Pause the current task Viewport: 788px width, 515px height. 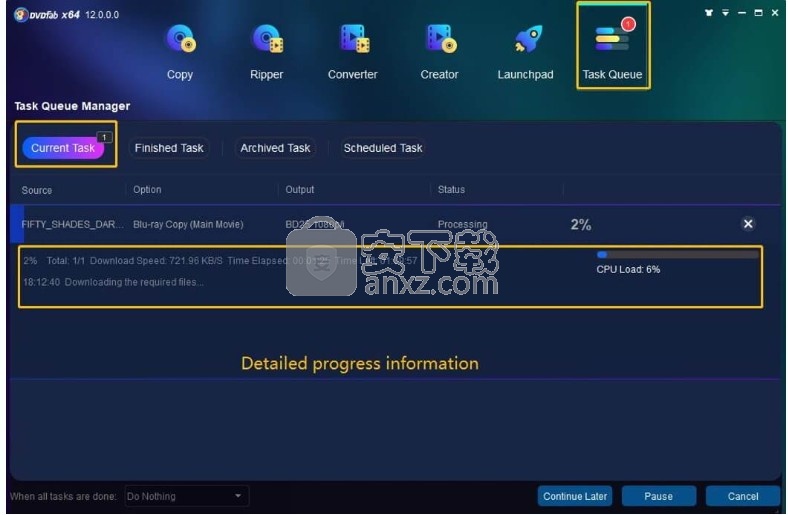pyautogui.click(x=658, y=496)
